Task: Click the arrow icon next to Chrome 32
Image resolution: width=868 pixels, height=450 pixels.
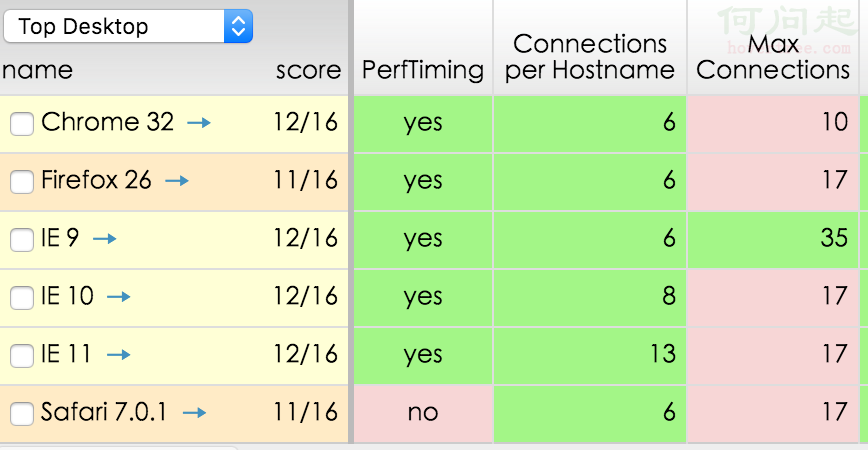Action: 200,123
